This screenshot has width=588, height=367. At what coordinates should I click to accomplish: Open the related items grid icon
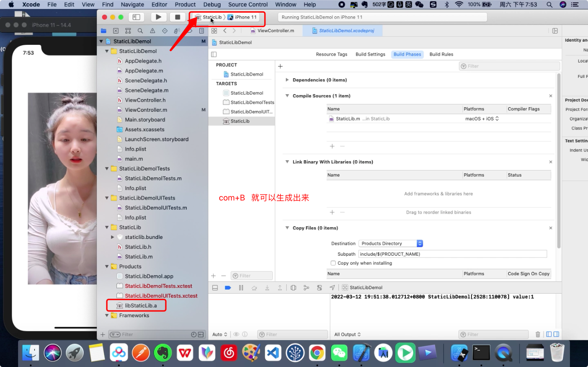point(214,31)
